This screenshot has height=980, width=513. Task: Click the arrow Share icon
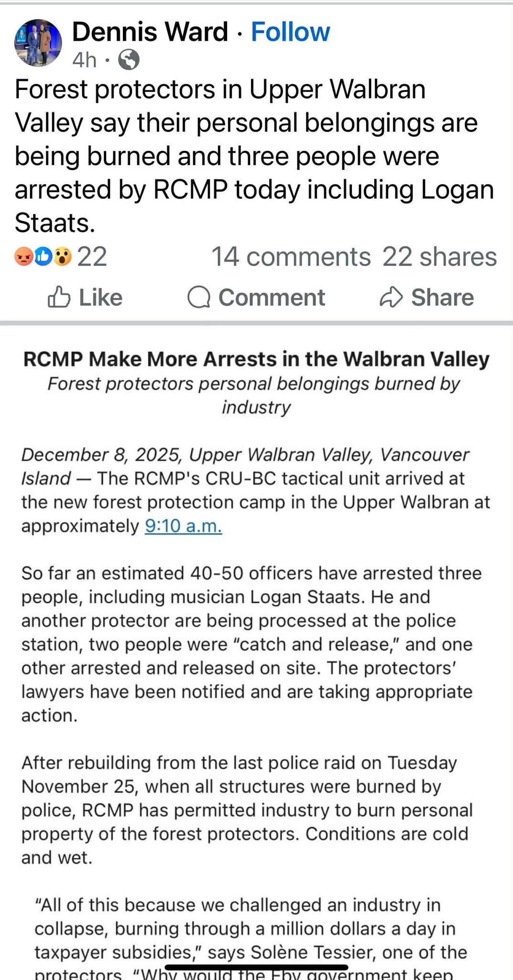click(x=392, y=297)
